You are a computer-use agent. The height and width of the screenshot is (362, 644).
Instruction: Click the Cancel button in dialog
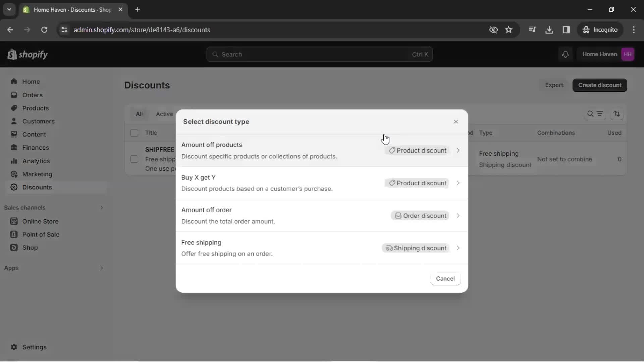(x=445, y=278)
